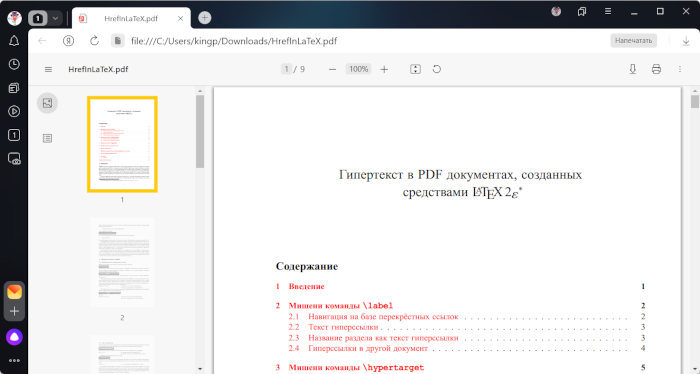Focus the address bar with the file URL
Viewport: 700px width, 374px height.
pos(234,41)
